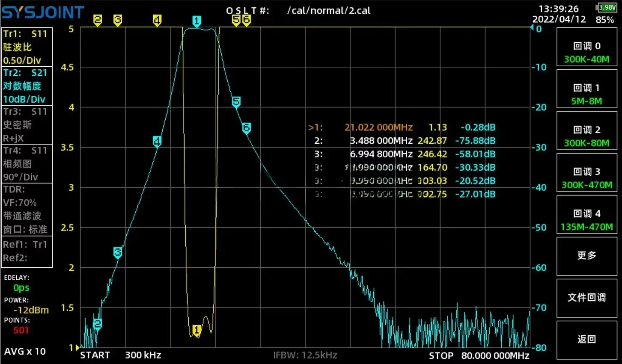Select the Tr2 S21 对数幅度 trace panel

point(27,86)
